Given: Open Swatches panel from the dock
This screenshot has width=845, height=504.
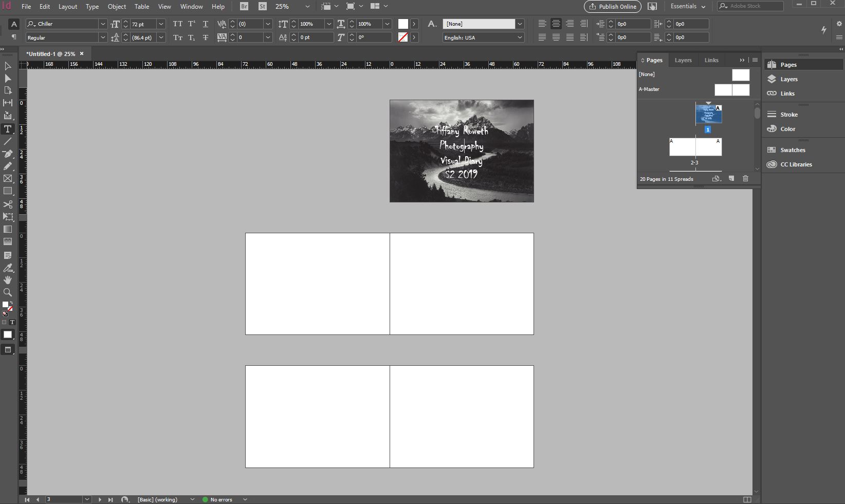Looking at the screenshot, I should click(x=792, y=150).
